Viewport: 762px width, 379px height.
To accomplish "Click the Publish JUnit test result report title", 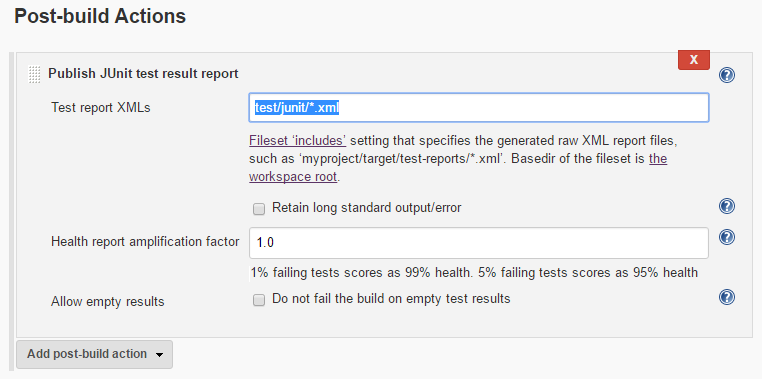I will [x=143, y=74].
